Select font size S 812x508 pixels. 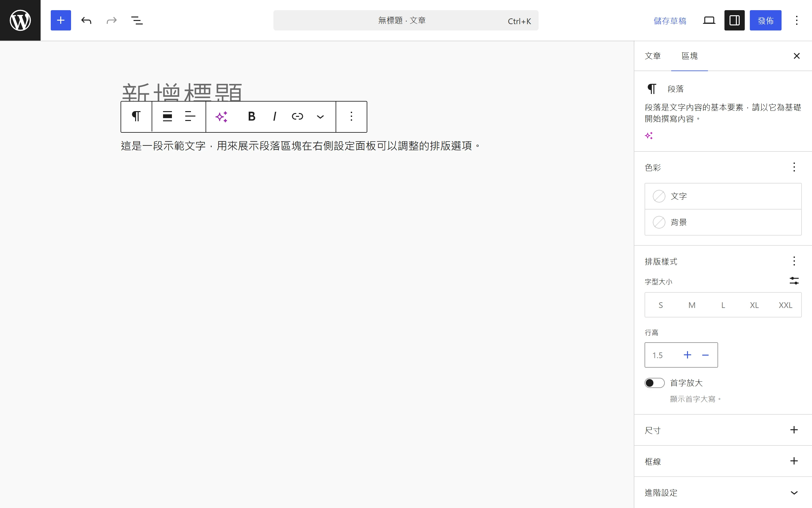tap(661, 305)
